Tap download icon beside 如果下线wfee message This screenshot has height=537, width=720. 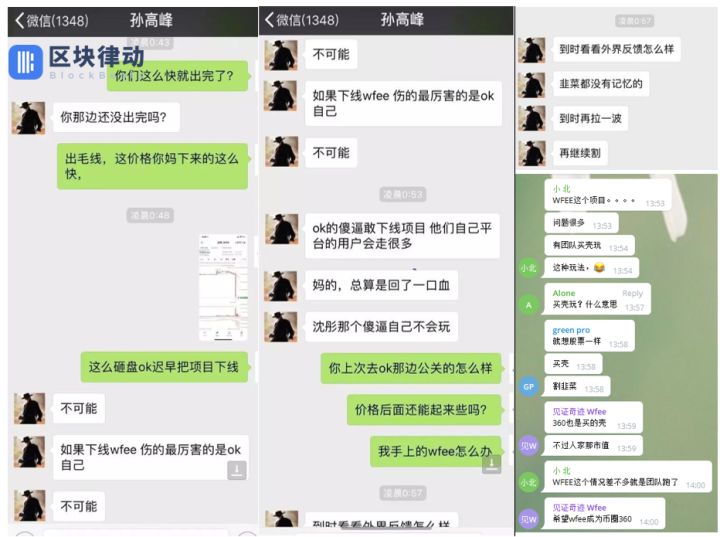click(x=237, y=470)
